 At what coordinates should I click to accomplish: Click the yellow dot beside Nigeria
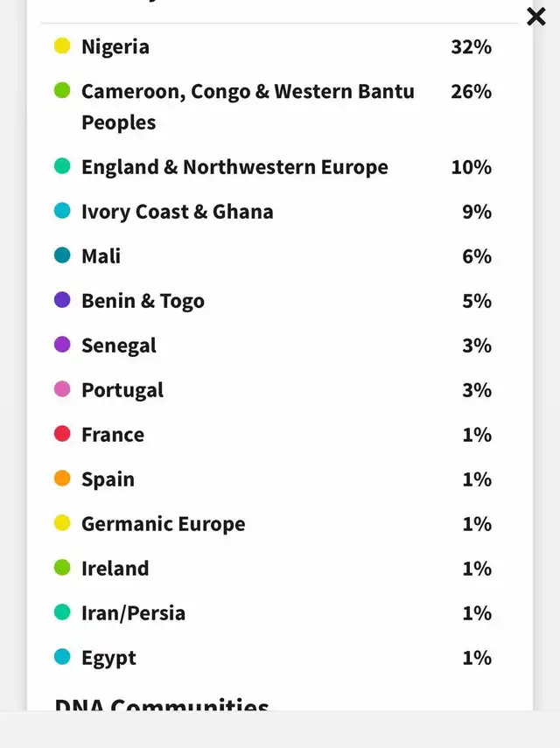point(62,45)
